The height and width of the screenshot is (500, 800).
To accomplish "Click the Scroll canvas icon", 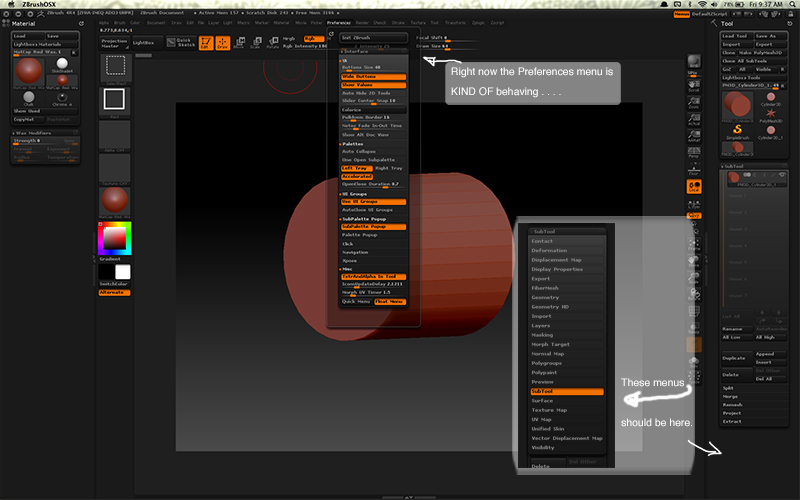I will pyautogui.click(x=694, y=85).
